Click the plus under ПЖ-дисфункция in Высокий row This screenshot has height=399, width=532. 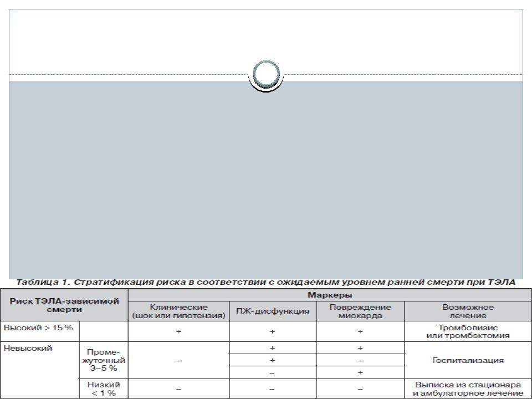(273, 331)
